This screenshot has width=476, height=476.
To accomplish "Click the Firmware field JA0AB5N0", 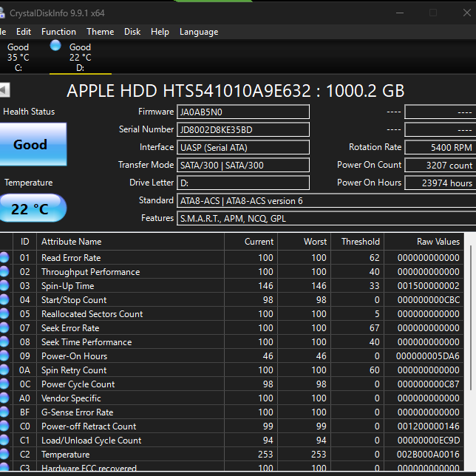I will click(x=243, y=112).
